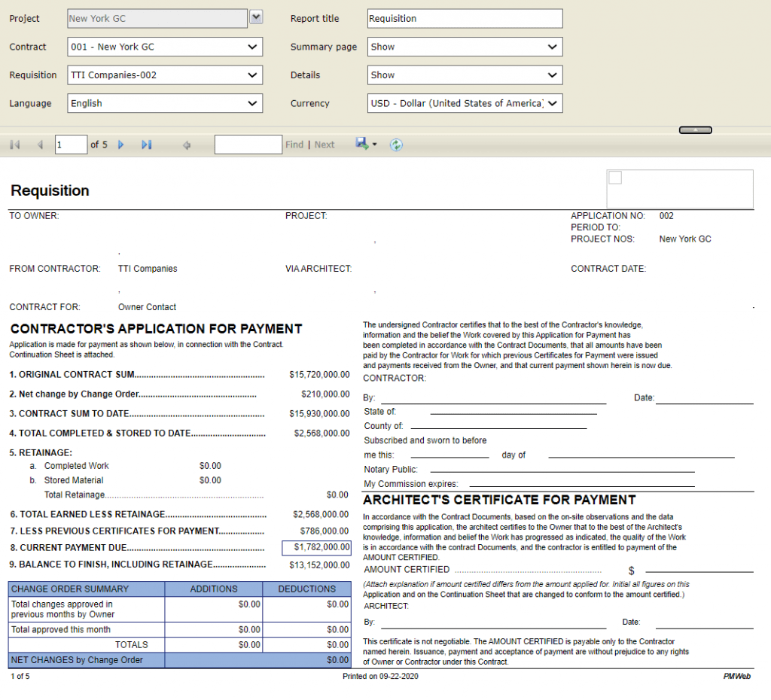The height and width of the screenshot is (700, 771).
Task: Open the Project dropdown arrow
Action: [256, 17]
